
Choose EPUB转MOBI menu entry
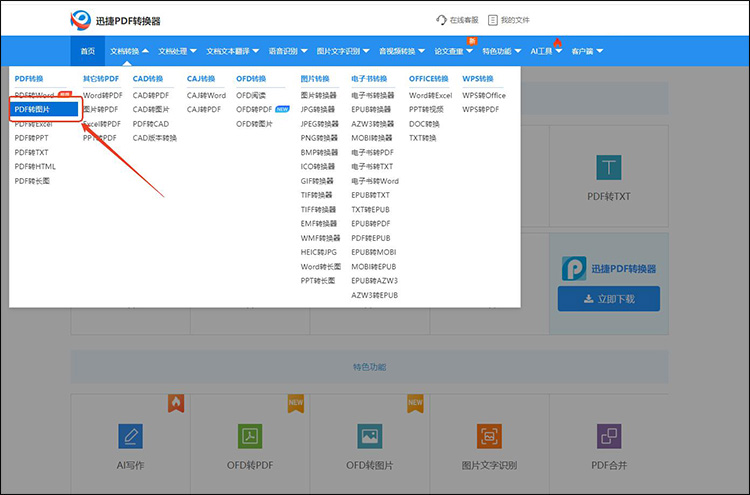tap(374, 252)
